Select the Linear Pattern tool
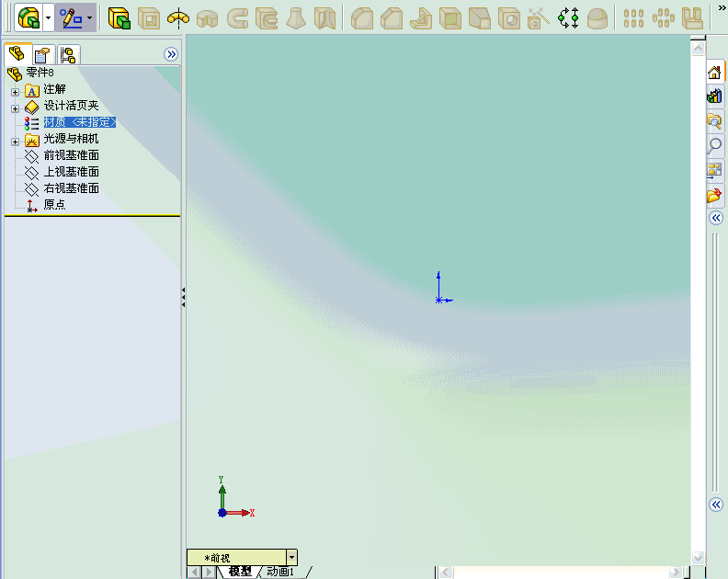The height and width of the screenshot is (579, 728). (x=633, y=19)
